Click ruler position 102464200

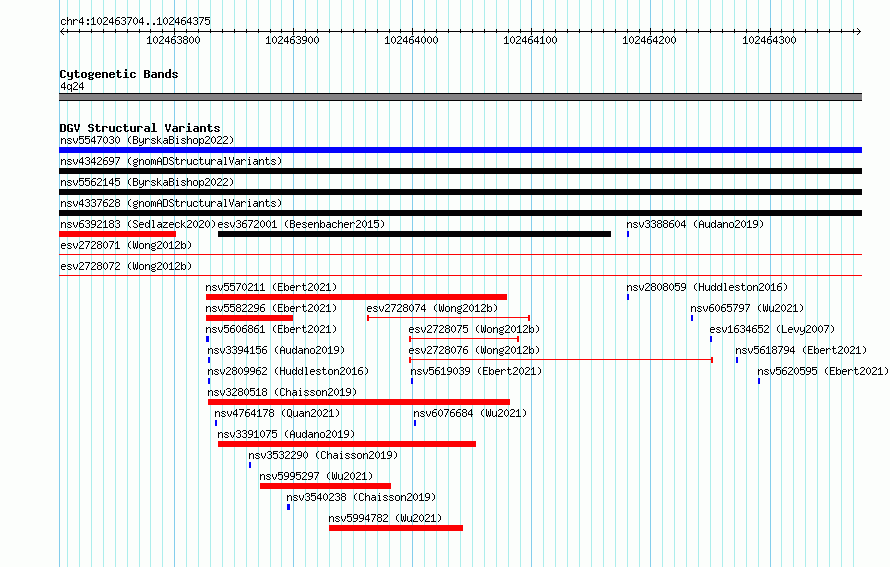(649, 40)
